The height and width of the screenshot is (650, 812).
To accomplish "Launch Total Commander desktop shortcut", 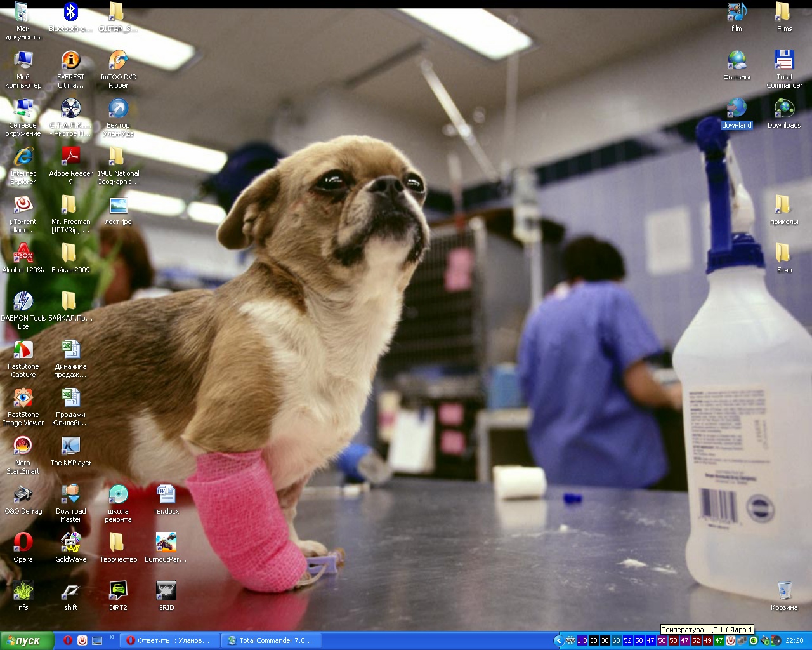I will point(784,69).
